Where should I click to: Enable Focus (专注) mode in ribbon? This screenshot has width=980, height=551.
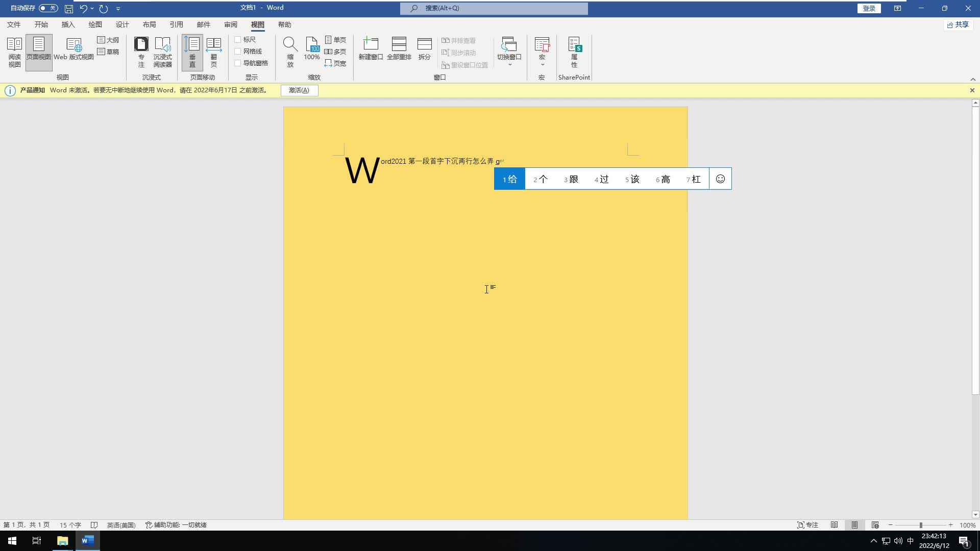pos(141,52)
